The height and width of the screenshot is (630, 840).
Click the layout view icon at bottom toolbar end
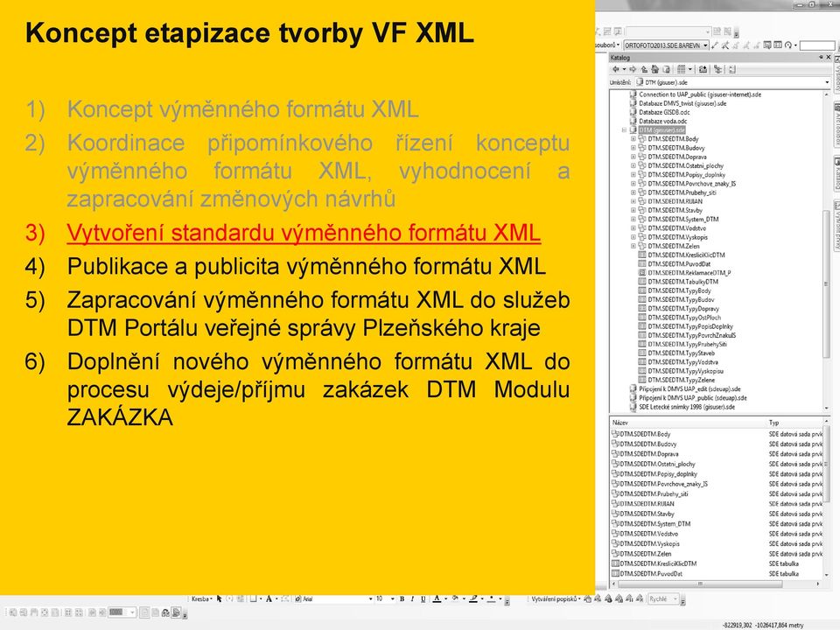point(176,612)
